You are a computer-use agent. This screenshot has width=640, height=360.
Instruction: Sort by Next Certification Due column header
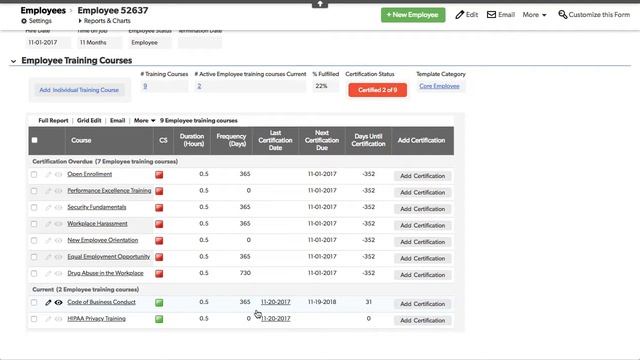pos(322,140)
